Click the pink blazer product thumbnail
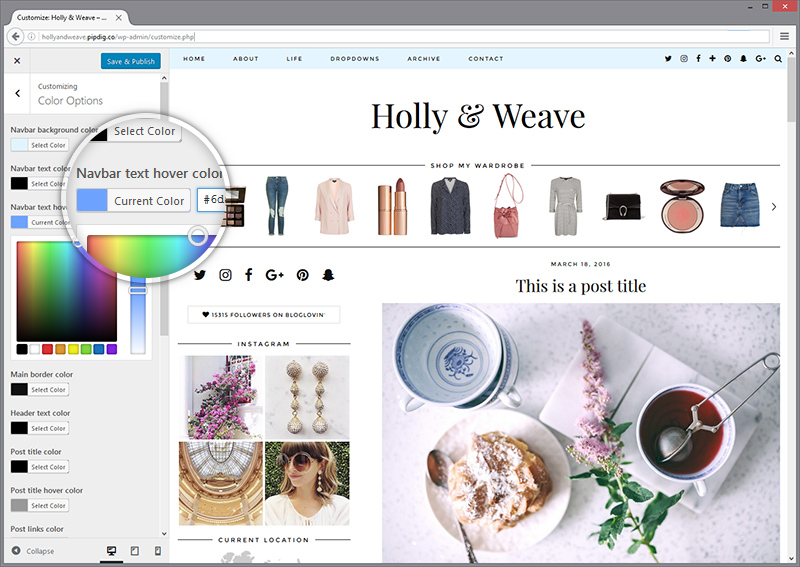The width and height of the screenshot is (800, 567). (x=334, y=206)
